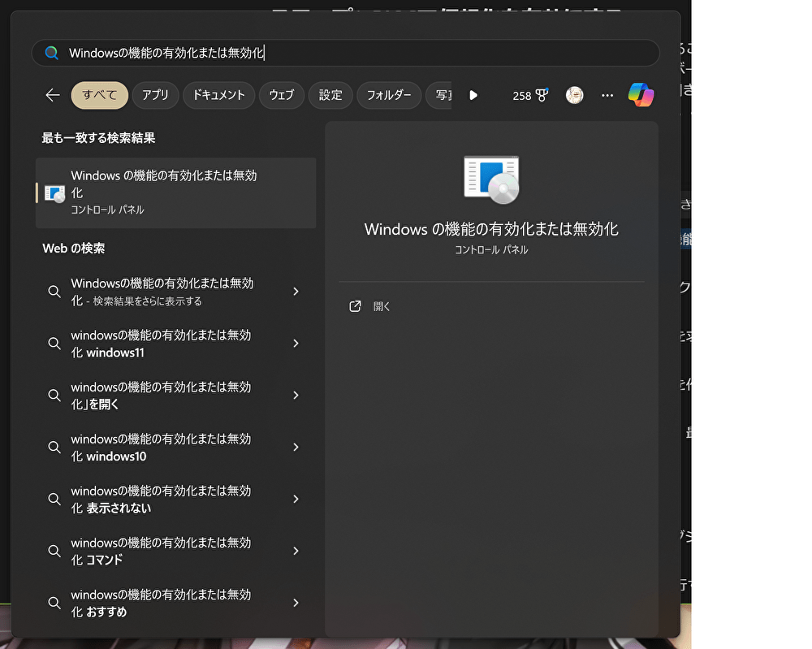Image resolution: width=812 pixels, height=649 pixels.
Task: Show more filter tabs with the arrow
Action: click(x=473, y=95)
